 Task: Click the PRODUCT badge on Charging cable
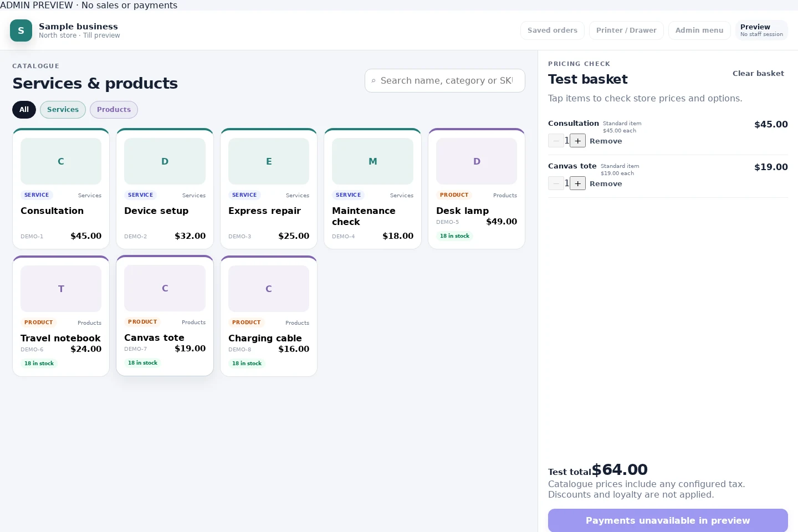(246, 323)
